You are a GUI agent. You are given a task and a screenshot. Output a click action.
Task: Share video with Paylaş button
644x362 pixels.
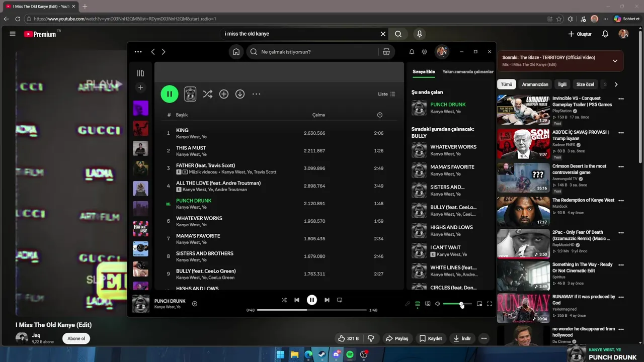[396, 338]
